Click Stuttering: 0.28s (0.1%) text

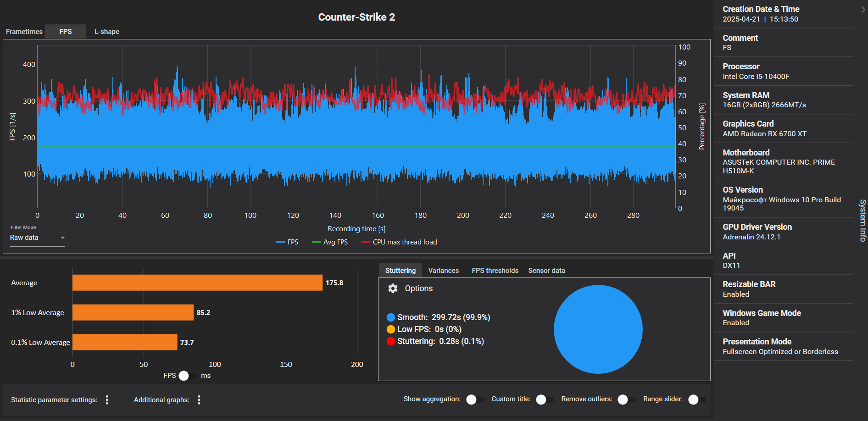pos(440,341)
